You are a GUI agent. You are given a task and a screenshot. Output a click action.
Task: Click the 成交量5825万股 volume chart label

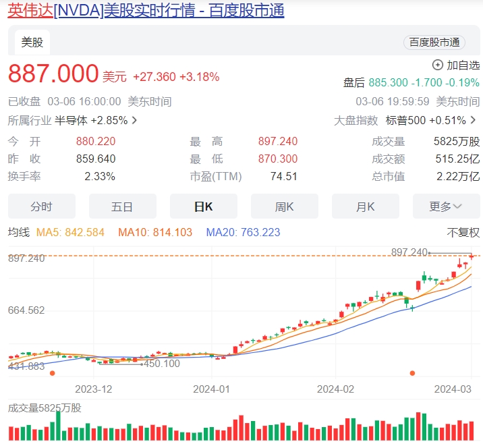click(x=45, y=408)
